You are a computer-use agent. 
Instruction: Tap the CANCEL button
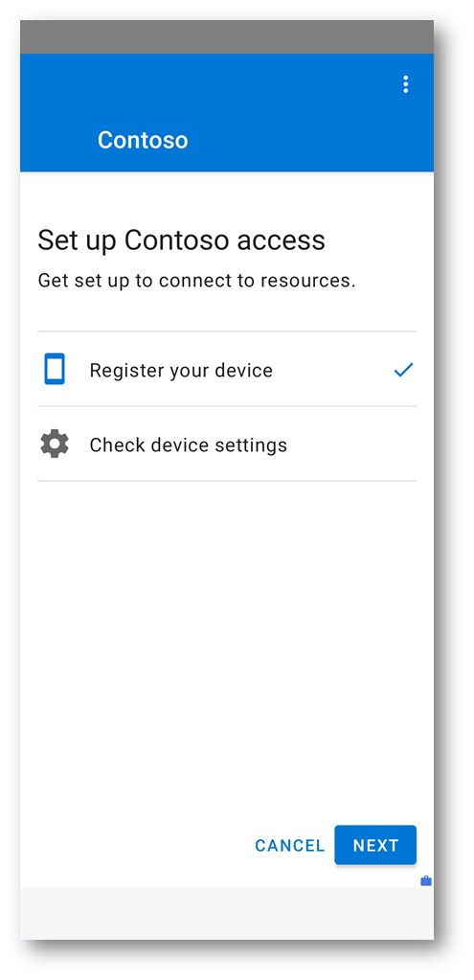[290, 846]
